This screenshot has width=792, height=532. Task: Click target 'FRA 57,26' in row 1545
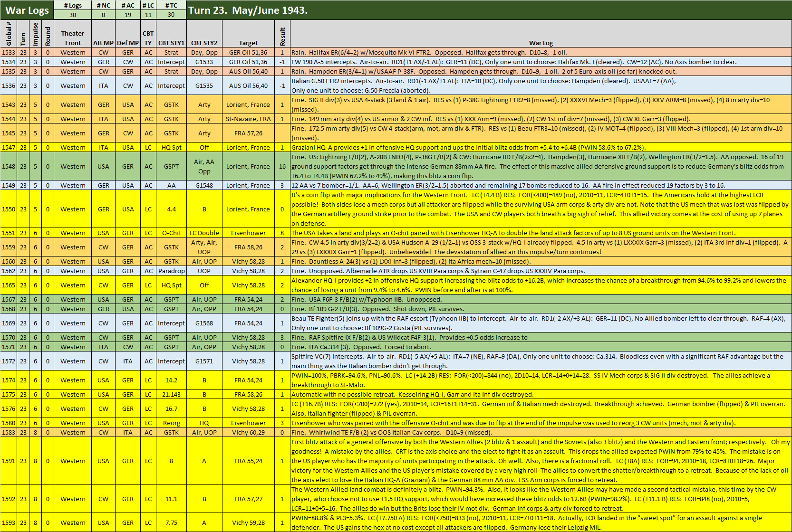[x=248, y=133]
